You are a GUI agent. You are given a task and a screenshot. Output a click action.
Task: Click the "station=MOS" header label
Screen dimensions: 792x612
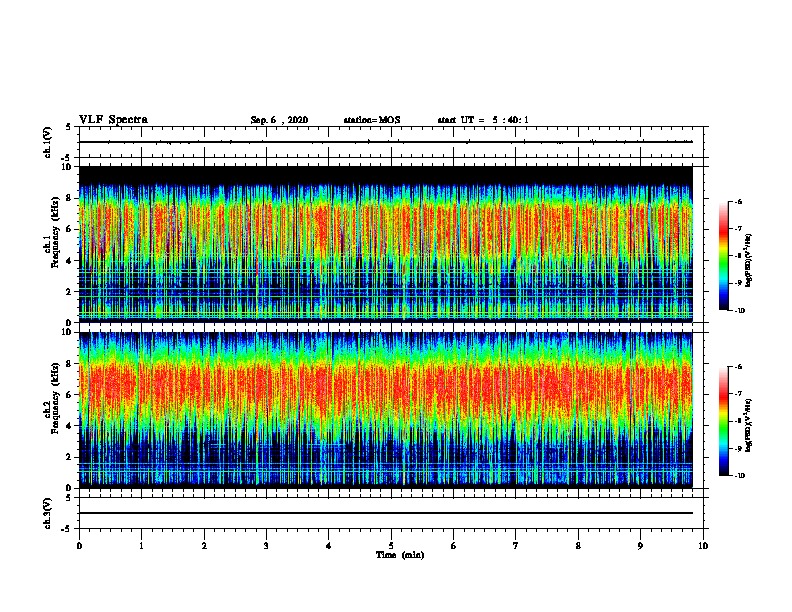click(x=372, y=120)
